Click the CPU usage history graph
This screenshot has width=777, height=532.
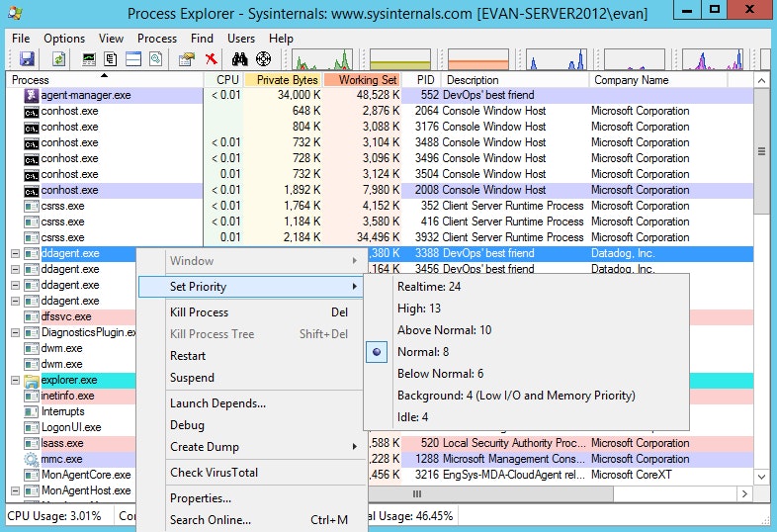[322, 59]
